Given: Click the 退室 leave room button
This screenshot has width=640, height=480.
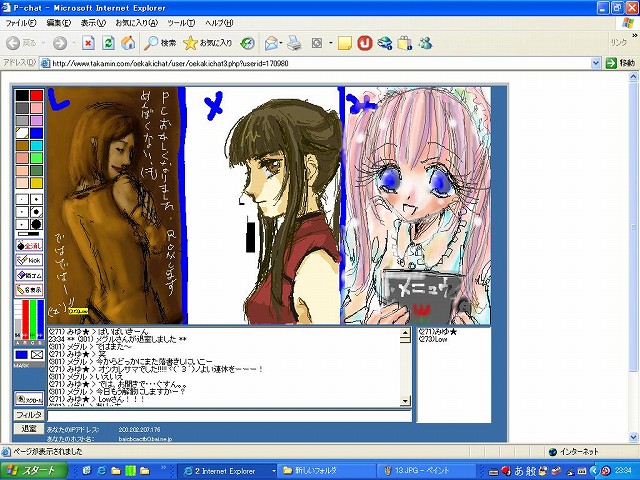Looking at the screenshot, I should (29, 429).
